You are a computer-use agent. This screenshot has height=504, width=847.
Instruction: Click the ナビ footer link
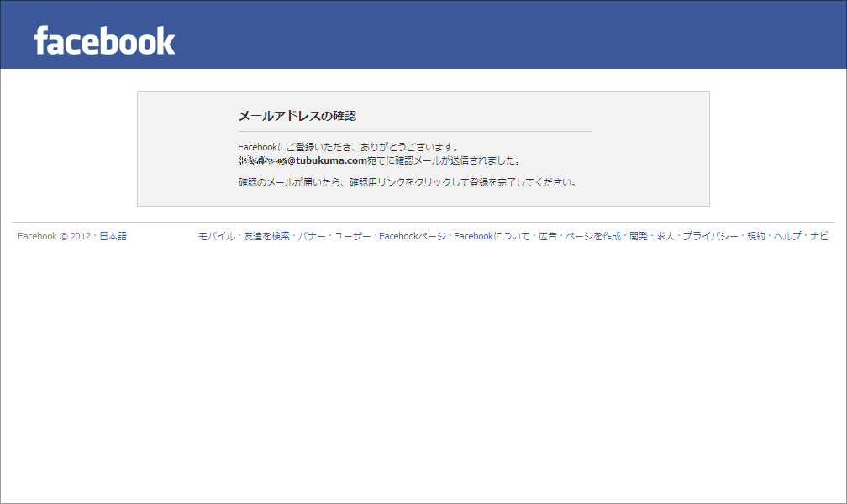click(x=819, y=236)
